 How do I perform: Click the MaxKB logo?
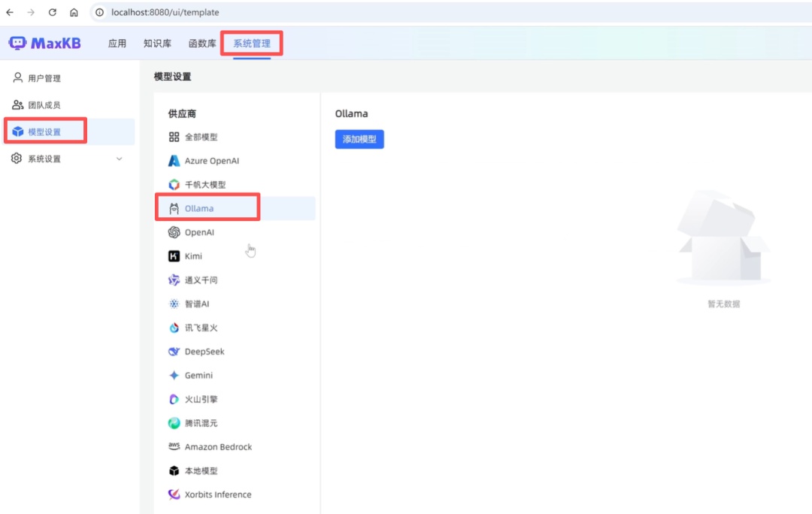44,43
